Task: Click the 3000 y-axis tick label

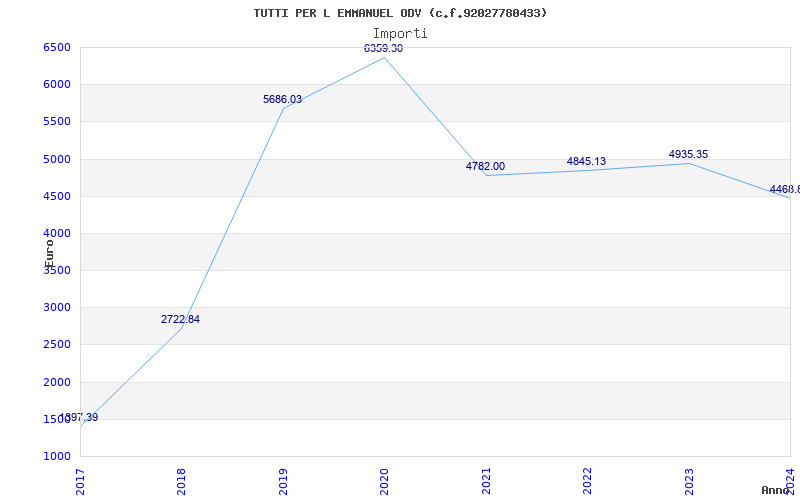Action: click(x=57, y=308)
